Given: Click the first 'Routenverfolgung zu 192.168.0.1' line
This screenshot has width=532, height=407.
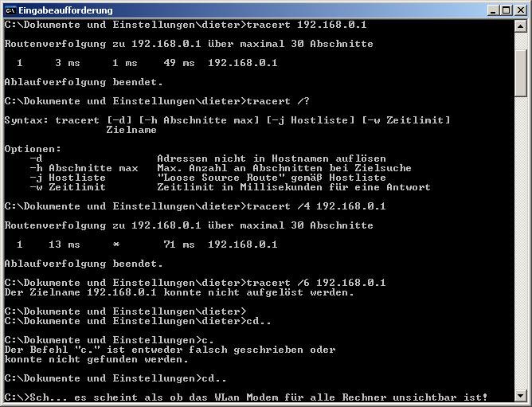Looking at the screenshot, I should pos(189,44).
